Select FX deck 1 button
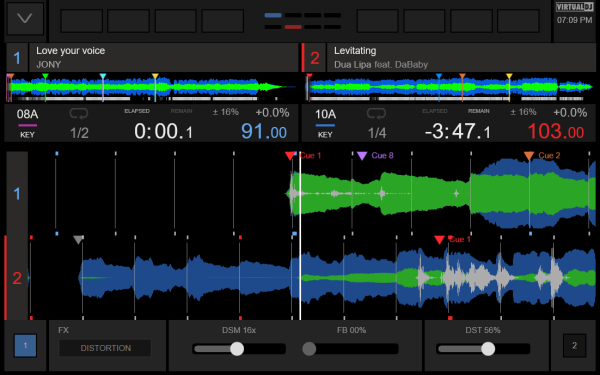This screenshot has width=600, height=375. coord(25,346)
